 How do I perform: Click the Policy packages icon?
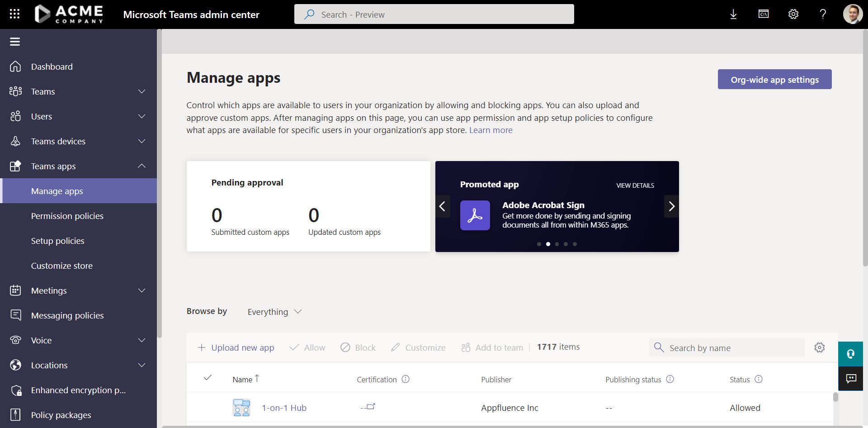pyautogui.click(x=15, y=415)
